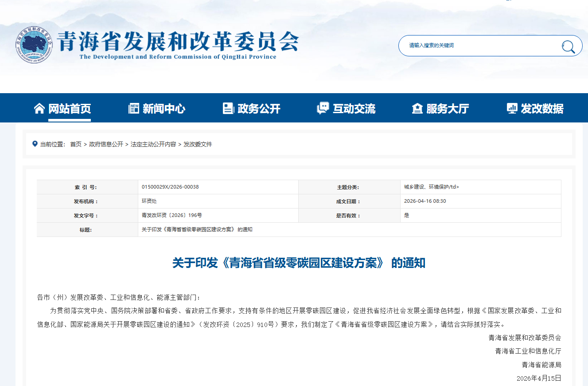Open the 法定主动公开内容 breadcrumb link
Screen dimensions: 588x386
coord(153,144)
